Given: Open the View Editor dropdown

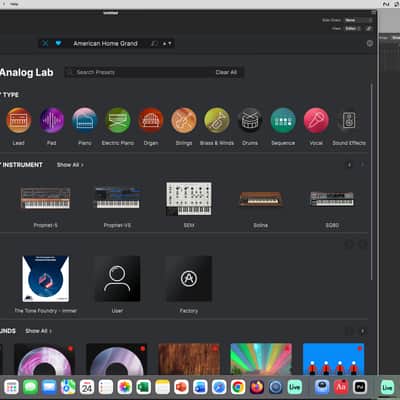Looking at the screenshot, I should coord(353,29).
